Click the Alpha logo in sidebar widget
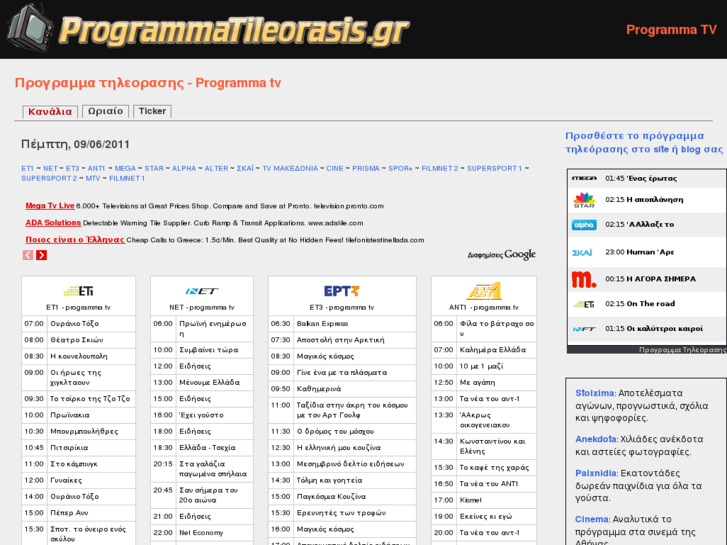The height and width of the screenshot is (545, 727). click(584, 225)
